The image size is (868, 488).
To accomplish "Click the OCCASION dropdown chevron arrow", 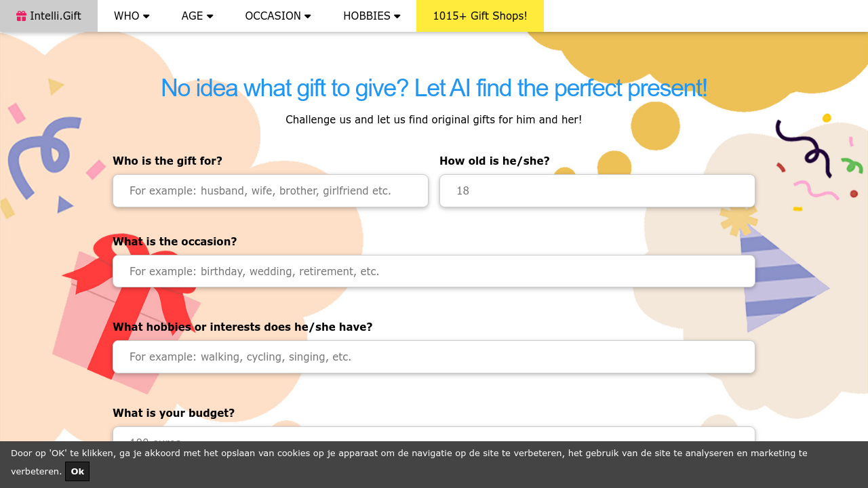I will 309,16.
